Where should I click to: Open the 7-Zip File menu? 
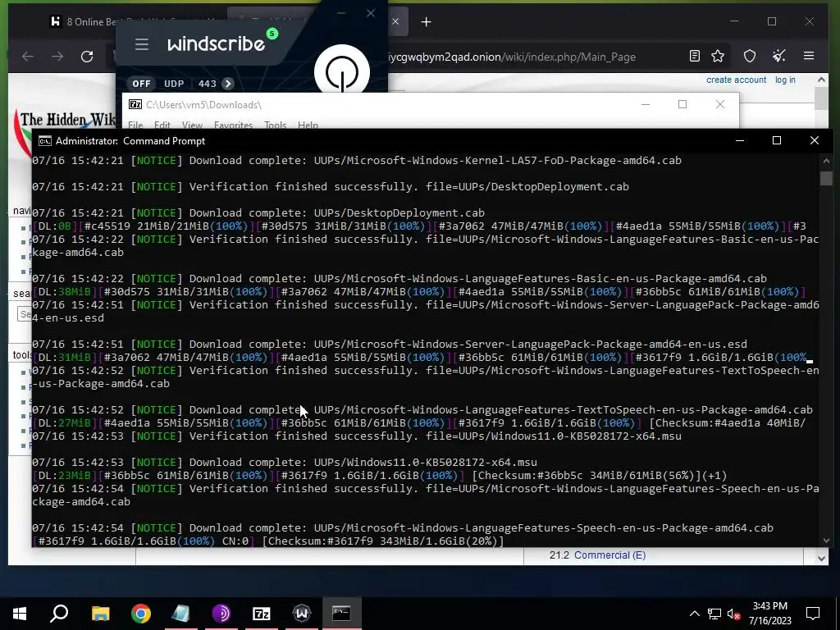(x=135, y=125)
